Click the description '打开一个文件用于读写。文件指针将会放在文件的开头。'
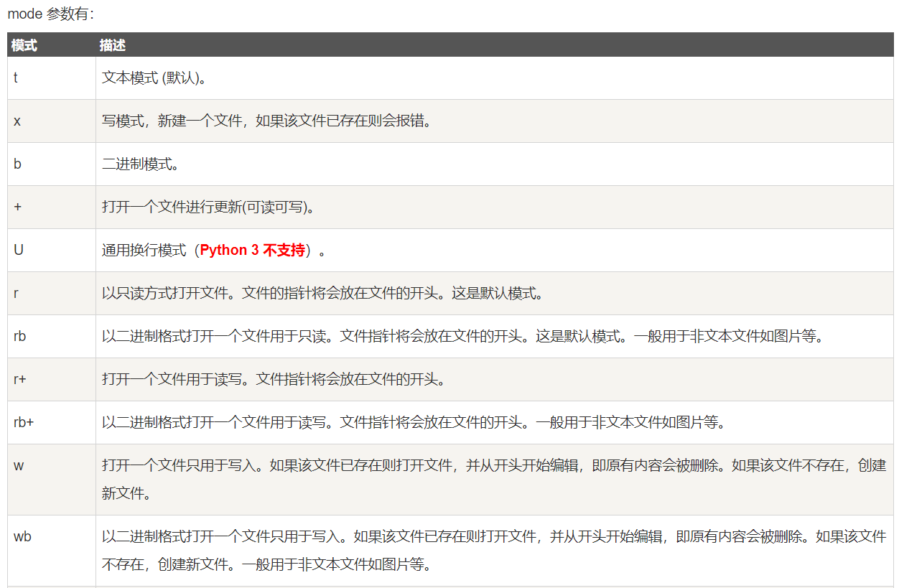Screen dimensions: 899x588 point(274,379)
